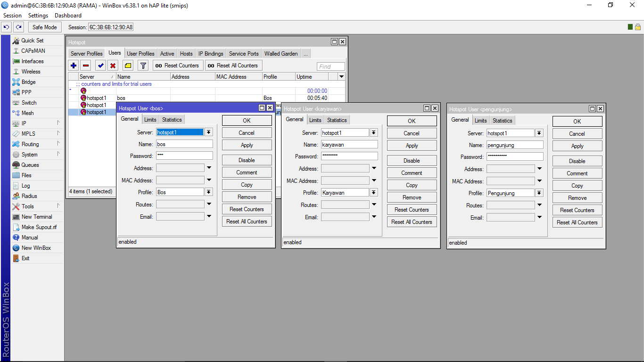The image size is (644, 362).
Task: Open the Dashboard menu
Action: coord(68,16)
